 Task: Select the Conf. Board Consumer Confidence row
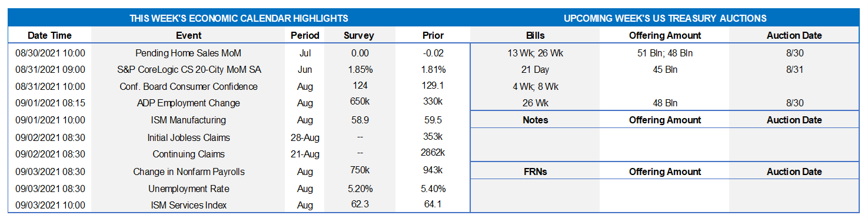(x=239, y=86)
